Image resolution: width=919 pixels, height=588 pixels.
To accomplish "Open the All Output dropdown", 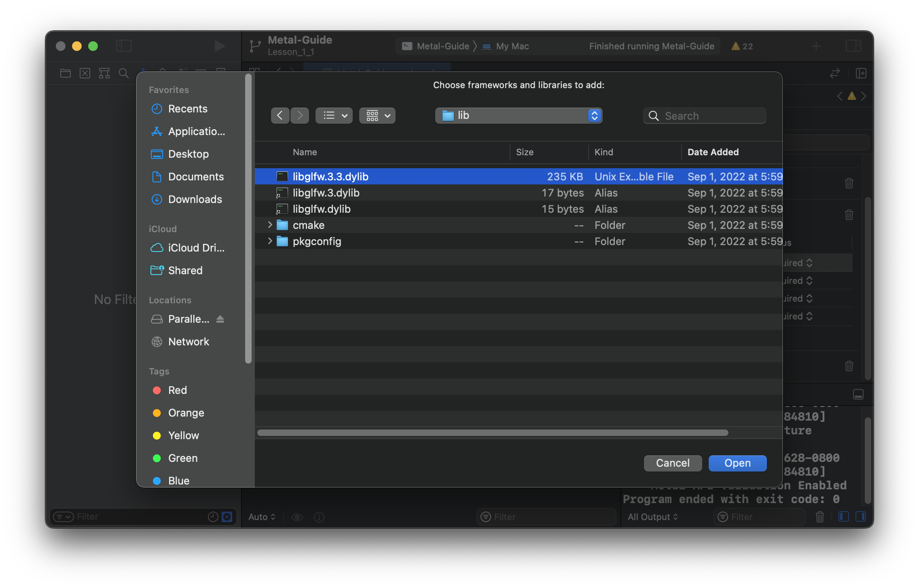I will [x=652, y=517].
